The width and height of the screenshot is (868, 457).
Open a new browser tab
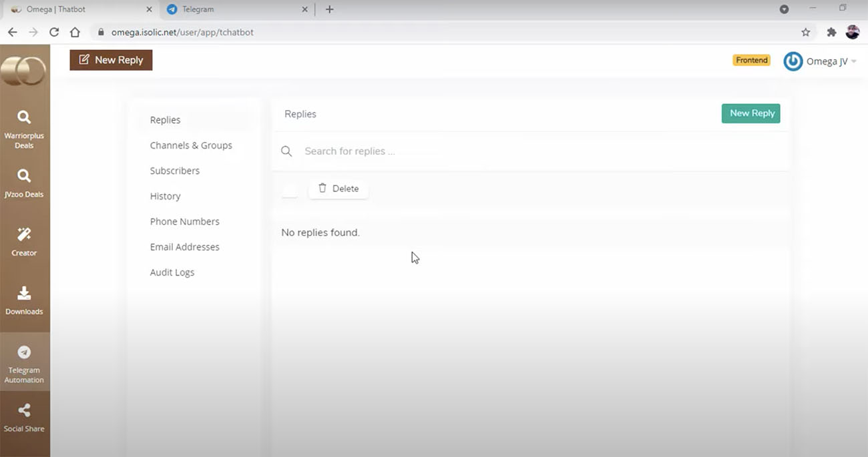[x=329, y=9]
